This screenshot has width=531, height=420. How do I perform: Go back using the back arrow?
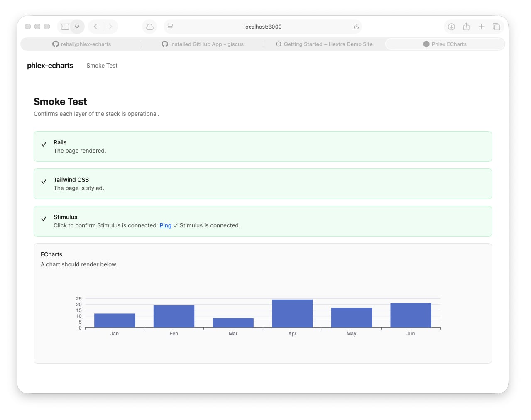[95, 27]
